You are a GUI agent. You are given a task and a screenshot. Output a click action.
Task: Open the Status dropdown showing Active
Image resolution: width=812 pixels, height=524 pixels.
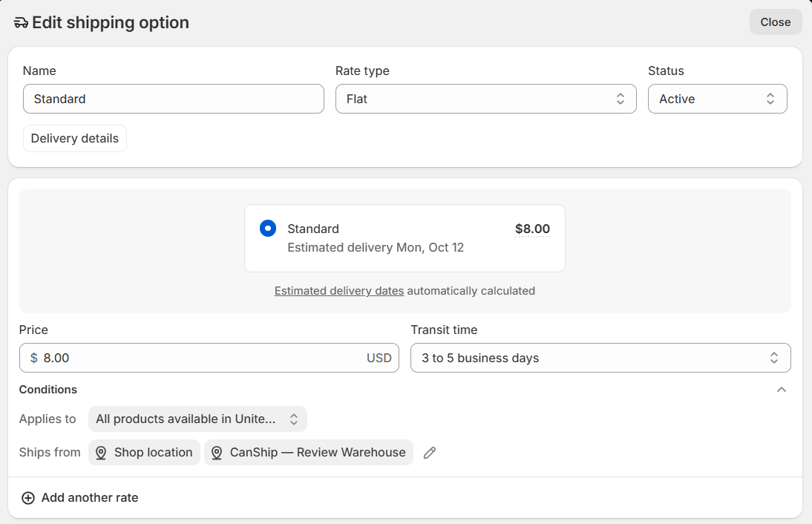tap(717, 99)
